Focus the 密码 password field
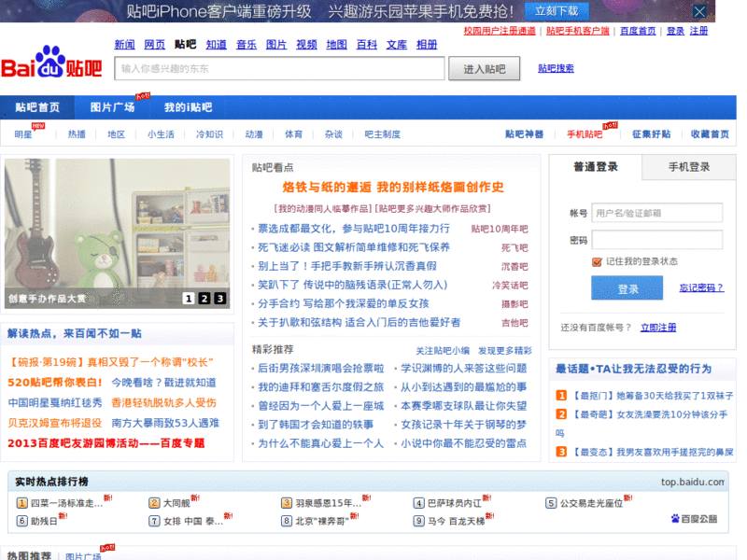Image resolution: width=747 pixels, height=560 pixels. 657,240
